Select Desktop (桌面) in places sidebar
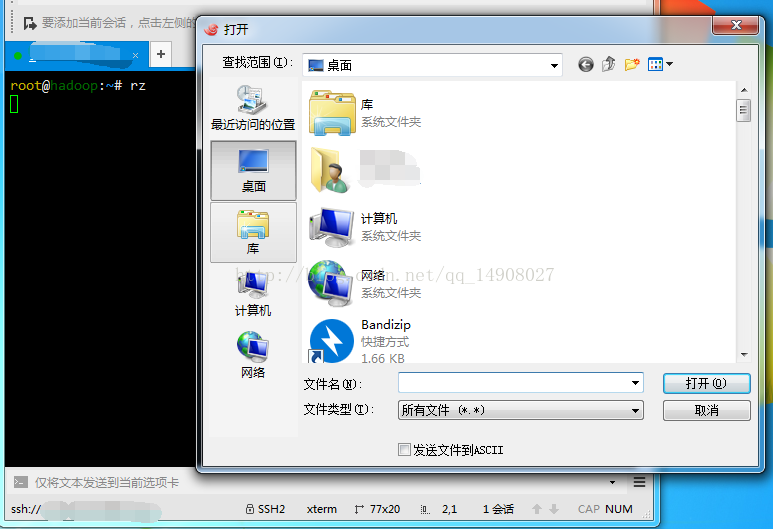773x529 pixels. click(253, 171)
